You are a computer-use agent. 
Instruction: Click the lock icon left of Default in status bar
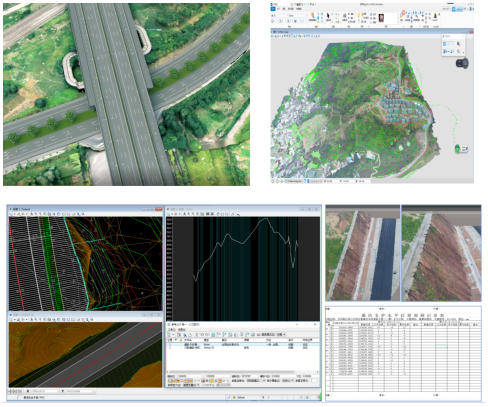(x=234, y=397)
